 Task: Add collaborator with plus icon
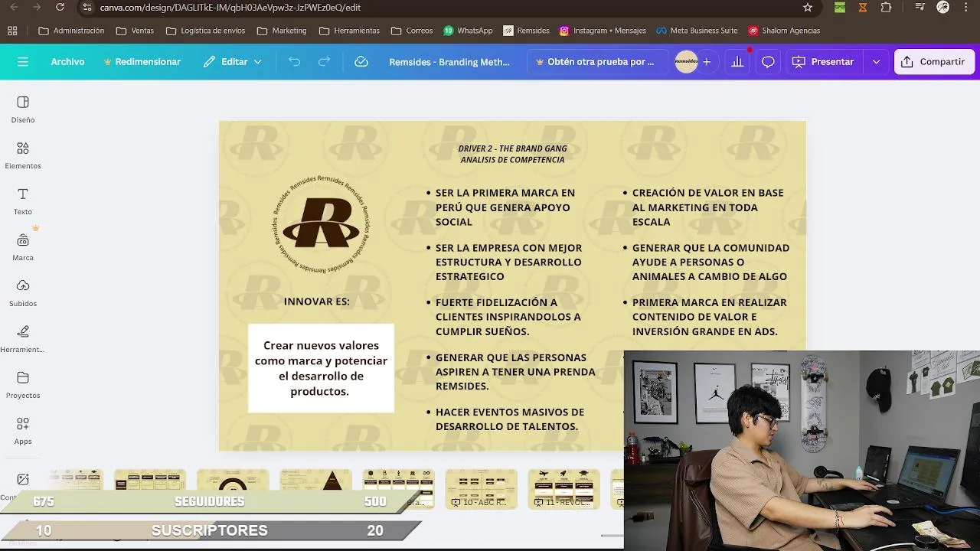pyautogui.click(x=707, y=62)
